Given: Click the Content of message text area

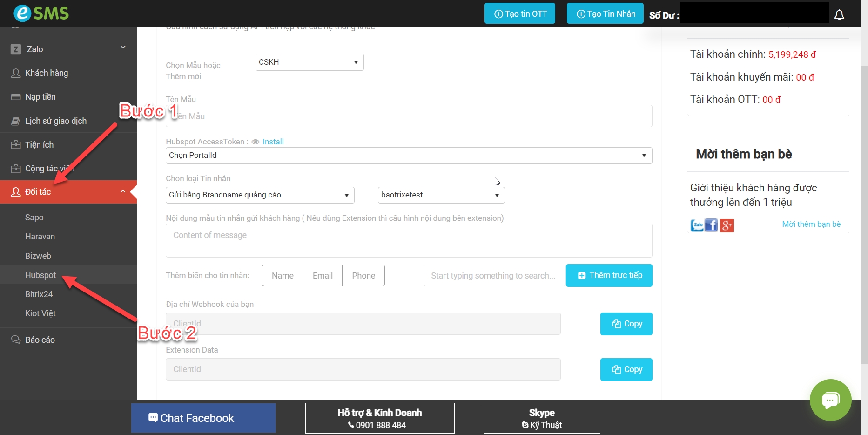Looking at the screenshot, I should click(408, 241).
